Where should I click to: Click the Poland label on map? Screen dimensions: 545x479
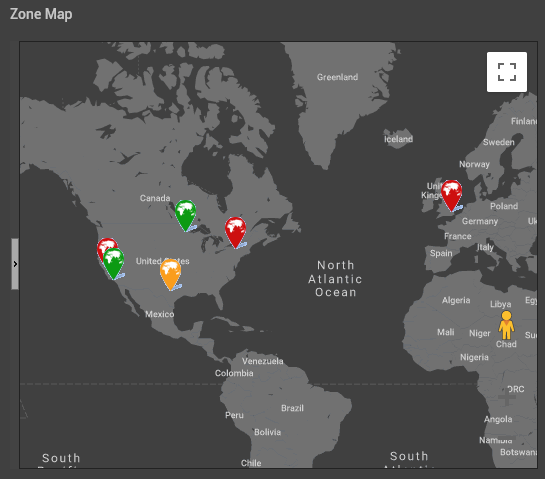(x=504, y=206)
